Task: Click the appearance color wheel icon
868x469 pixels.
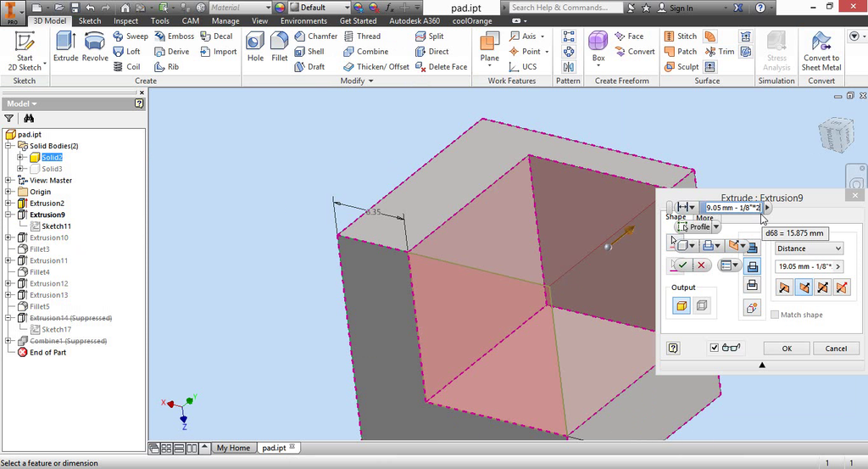Action: [280, 8]
